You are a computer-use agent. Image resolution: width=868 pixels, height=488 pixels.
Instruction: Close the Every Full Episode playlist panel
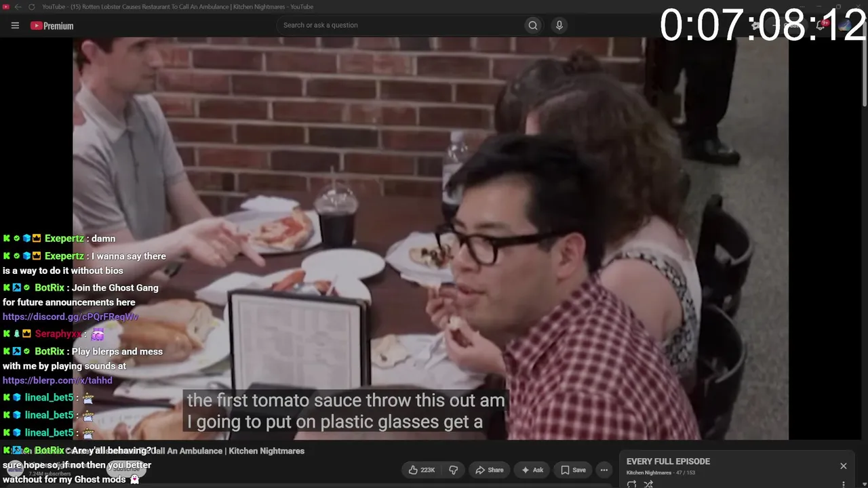click(844, 466)
